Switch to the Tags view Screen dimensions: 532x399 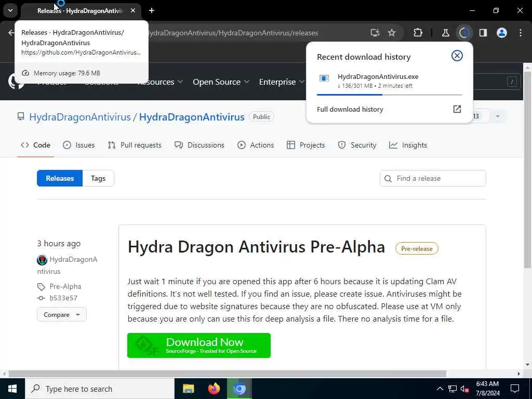pyautogui.click(x=98, y=178)
